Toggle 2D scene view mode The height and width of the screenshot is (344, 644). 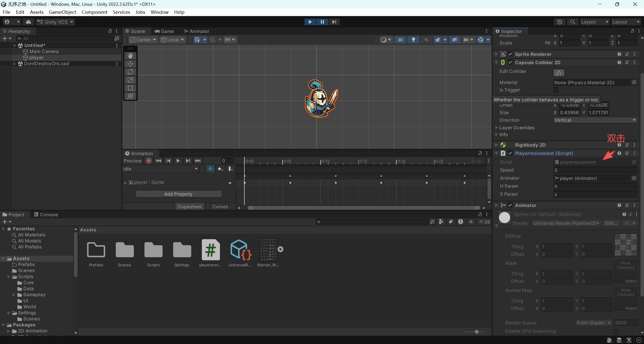point(400,40)
